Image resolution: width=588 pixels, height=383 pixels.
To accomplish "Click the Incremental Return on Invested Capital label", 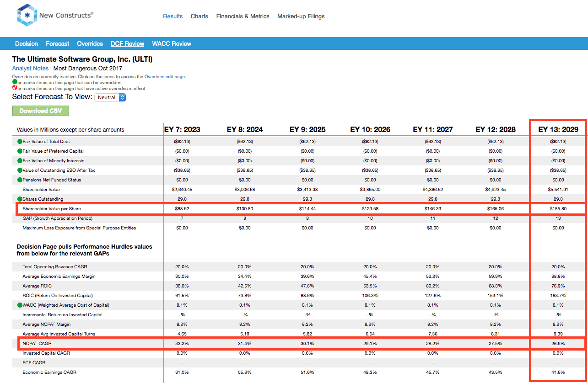I will tap(62, 314).
